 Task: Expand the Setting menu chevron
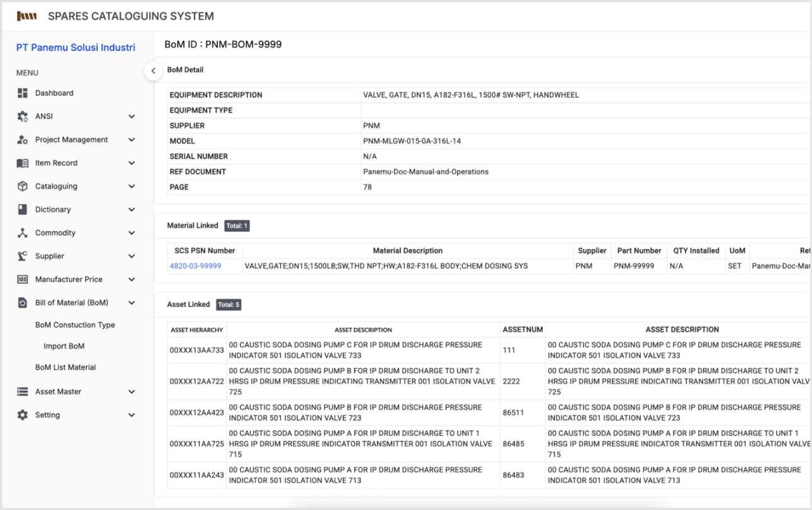coord(132,415)
